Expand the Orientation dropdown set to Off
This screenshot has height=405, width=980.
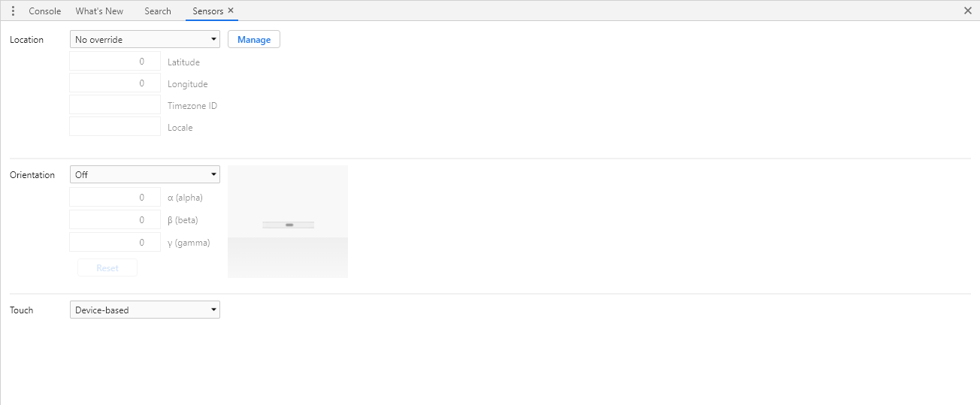145,174
